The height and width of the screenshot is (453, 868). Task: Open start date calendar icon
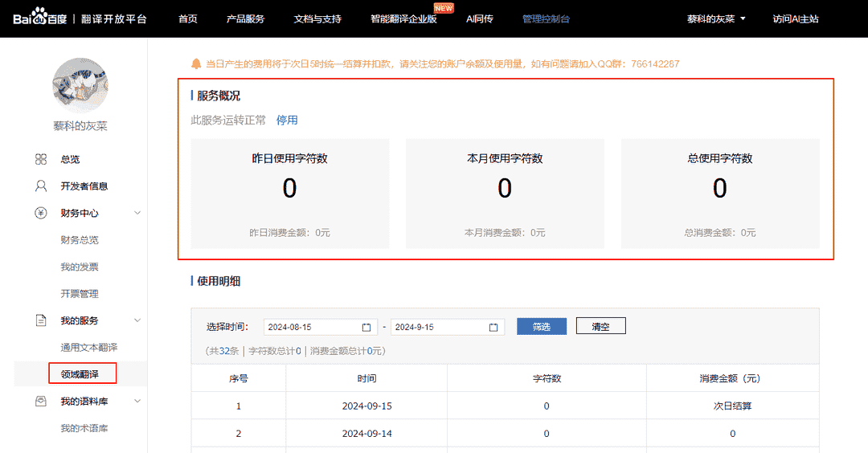pyautogui.click(x=366, y=328)
